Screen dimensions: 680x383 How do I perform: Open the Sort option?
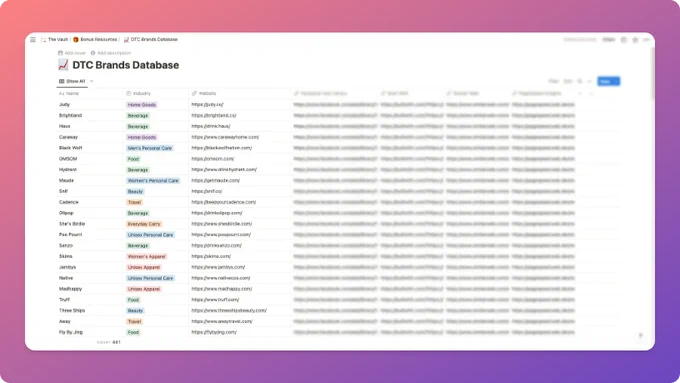point(568,81)
